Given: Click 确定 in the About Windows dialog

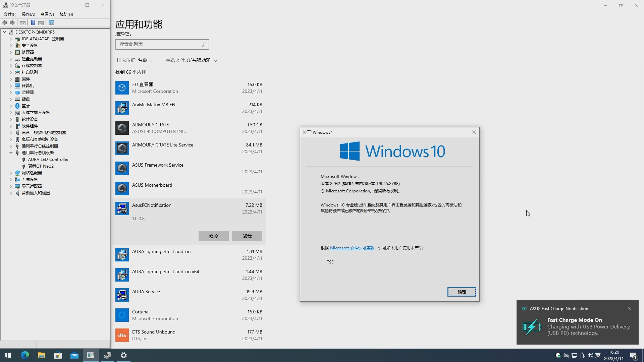Looking at the screenshot, I should (461, 292).
